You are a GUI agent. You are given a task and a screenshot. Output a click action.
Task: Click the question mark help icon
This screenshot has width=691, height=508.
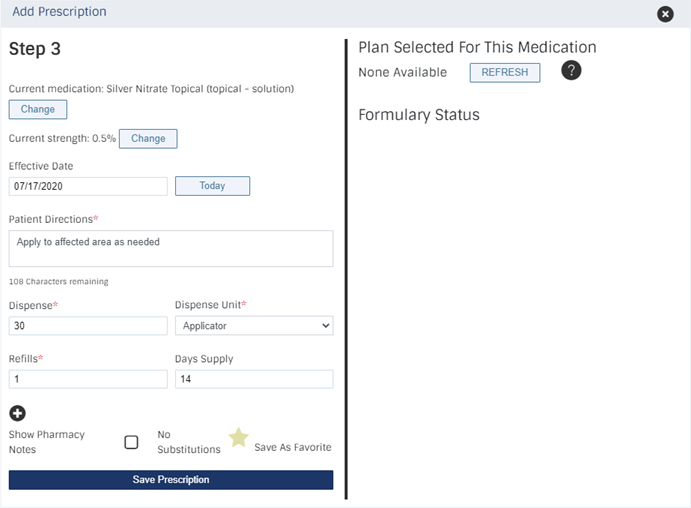coord(571,70)
